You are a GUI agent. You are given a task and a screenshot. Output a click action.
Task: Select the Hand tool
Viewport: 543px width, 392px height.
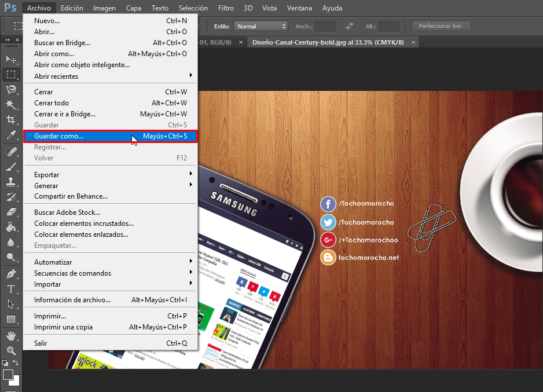pos(11,336)
